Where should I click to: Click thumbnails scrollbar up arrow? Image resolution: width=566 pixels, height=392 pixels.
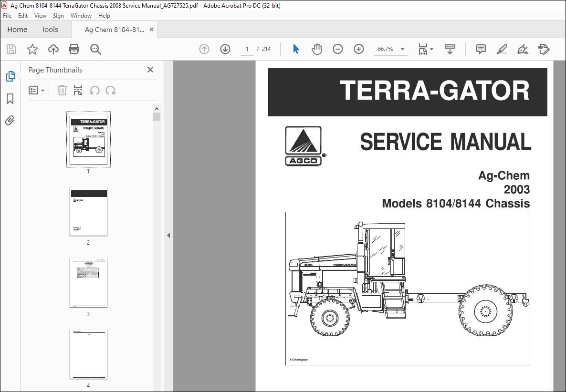pos(157,109)
